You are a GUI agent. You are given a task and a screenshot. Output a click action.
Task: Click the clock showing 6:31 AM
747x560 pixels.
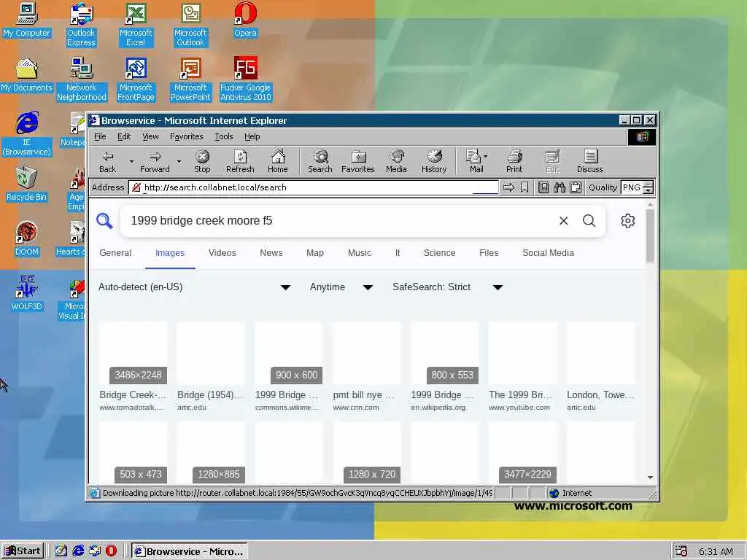pos(716,551)
